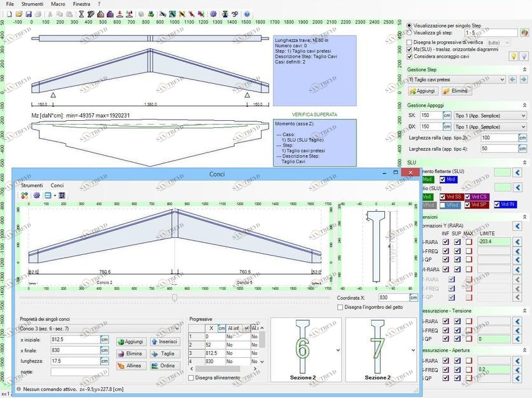
Task: Open the Macro menu
Action: [57, 4]
